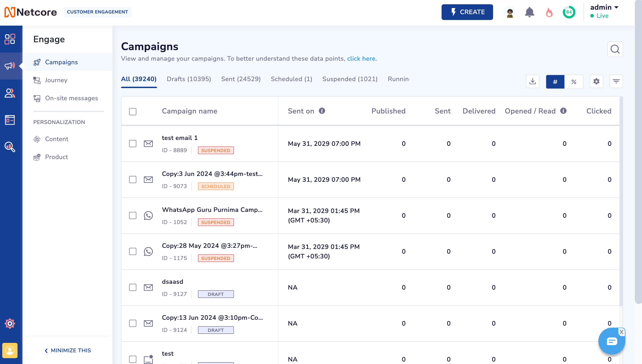Open campaign 'test email 1'
This screenshot has width=642, height=364.
click(x=180, y=138)
